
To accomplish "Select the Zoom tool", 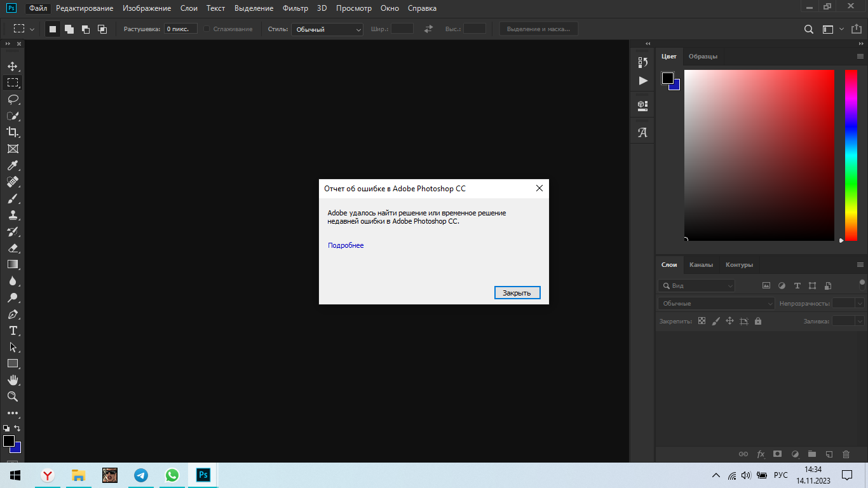I will [x=12, y=396].
